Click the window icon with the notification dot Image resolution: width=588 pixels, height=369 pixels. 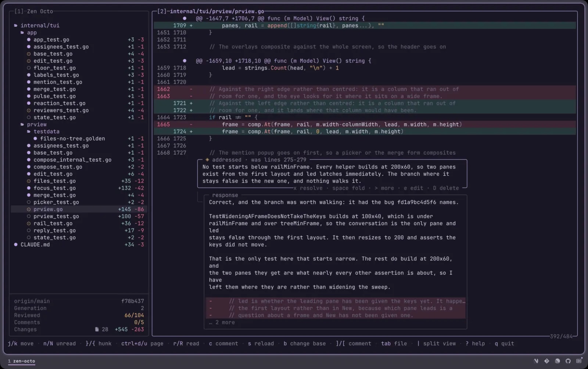pyautogui.click(x=579, y=361)
